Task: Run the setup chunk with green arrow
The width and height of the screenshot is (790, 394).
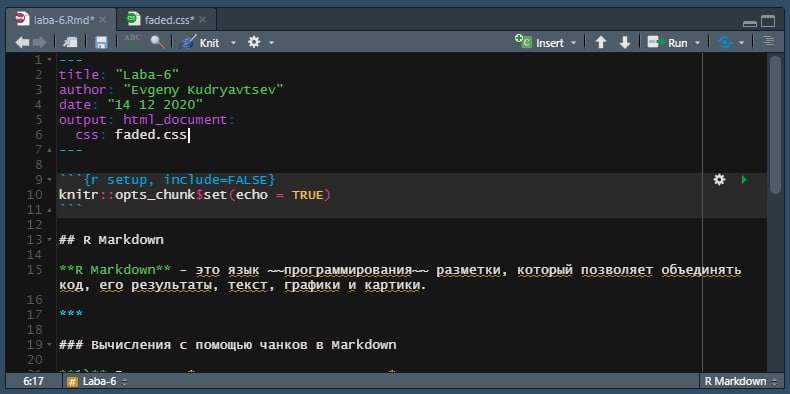Action: pos(744,179)
